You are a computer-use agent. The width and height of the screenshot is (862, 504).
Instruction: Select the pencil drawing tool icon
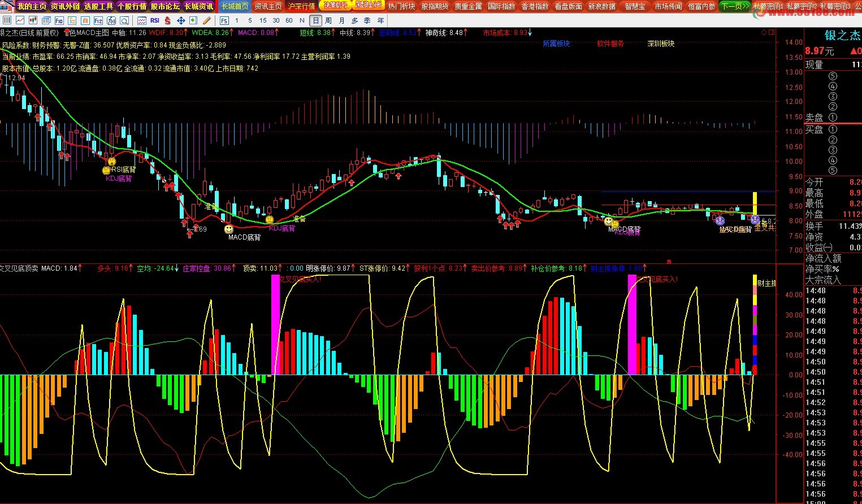(207, 20)
